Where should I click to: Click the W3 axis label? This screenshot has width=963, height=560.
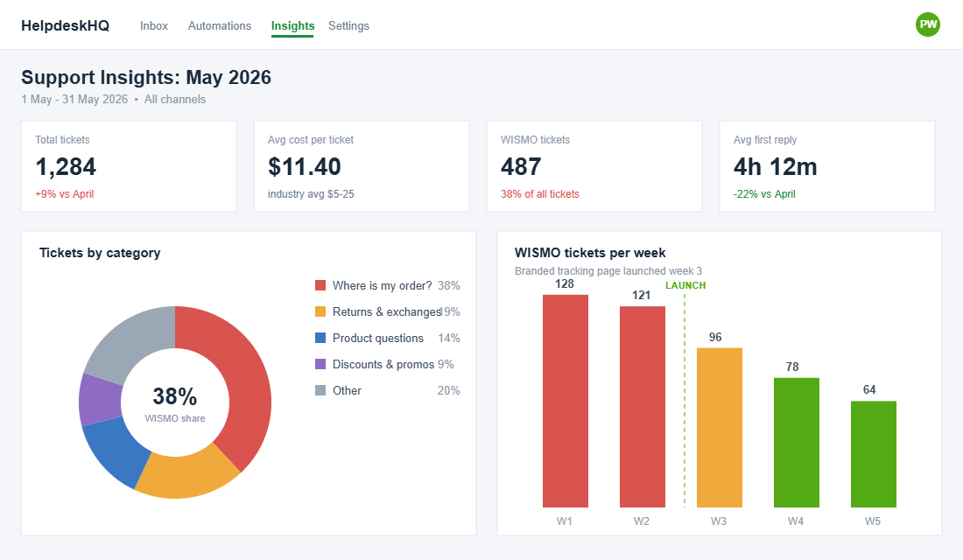click(x=719, y=521)
